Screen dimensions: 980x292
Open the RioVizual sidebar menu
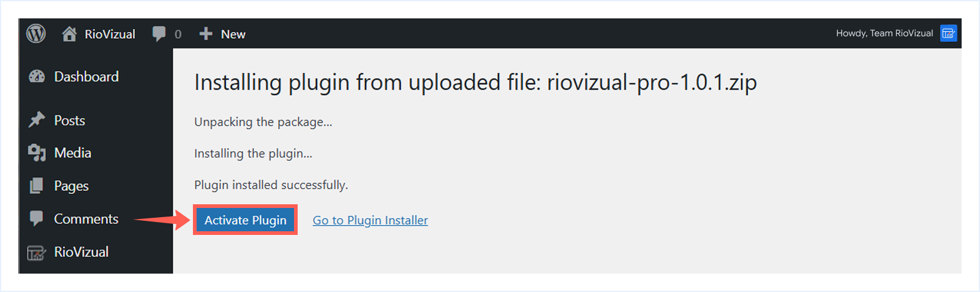pyautogui.click(x=81, y=252)
